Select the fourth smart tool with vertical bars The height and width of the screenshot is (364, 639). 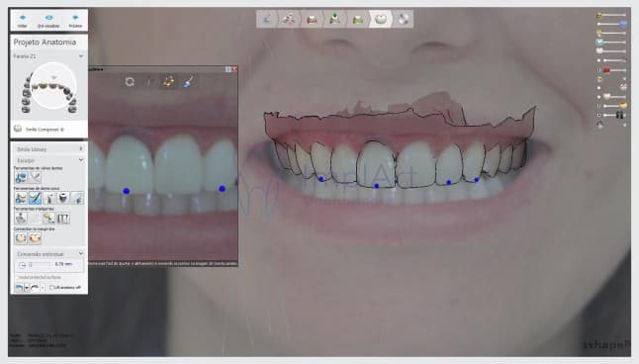click(63, 218)
